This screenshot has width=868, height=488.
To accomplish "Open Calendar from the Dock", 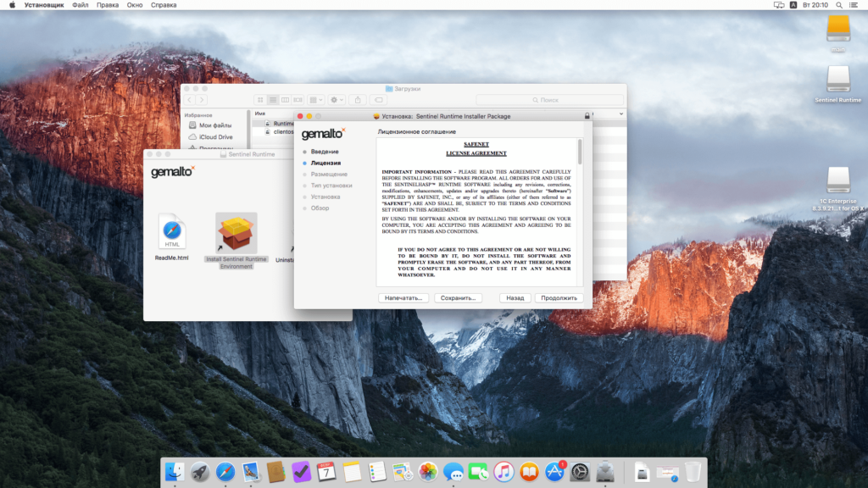I will point(326,472).
